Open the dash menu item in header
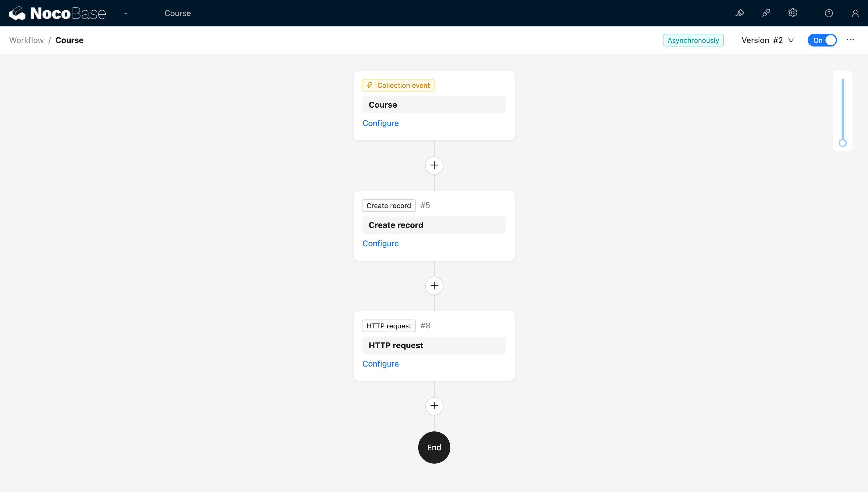Viewport: 868px width, 492px height. (x=126, y=13)
